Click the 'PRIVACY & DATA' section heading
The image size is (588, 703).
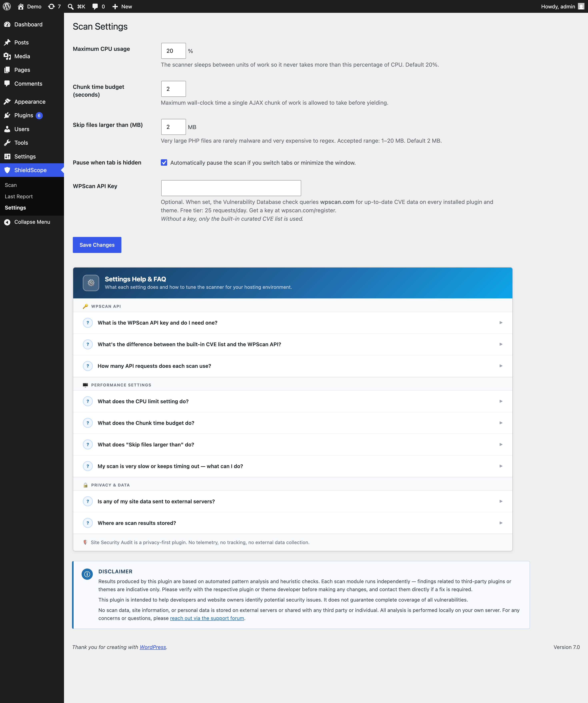110,485
